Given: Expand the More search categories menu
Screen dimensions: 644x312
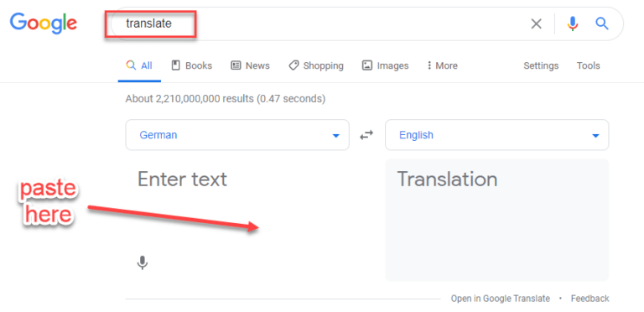Looking at the screenshot, I should pos(442,65).
